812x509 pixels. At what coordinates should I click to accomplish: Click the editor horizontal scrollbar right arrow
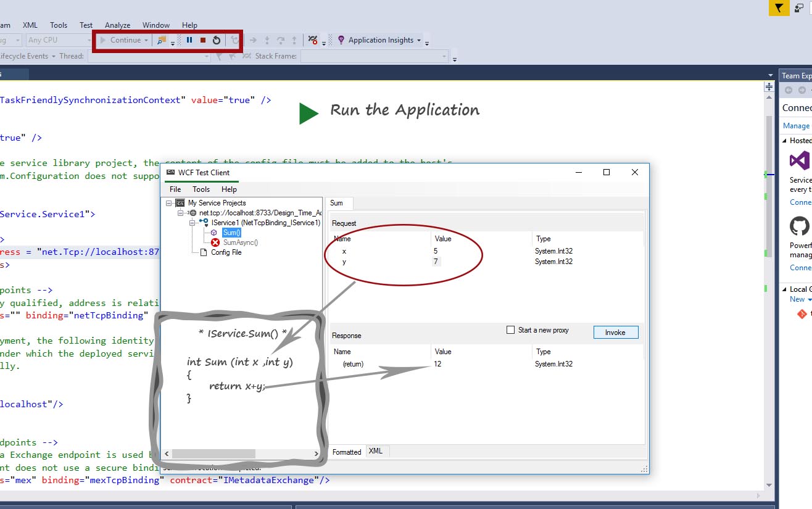point(758,495)
